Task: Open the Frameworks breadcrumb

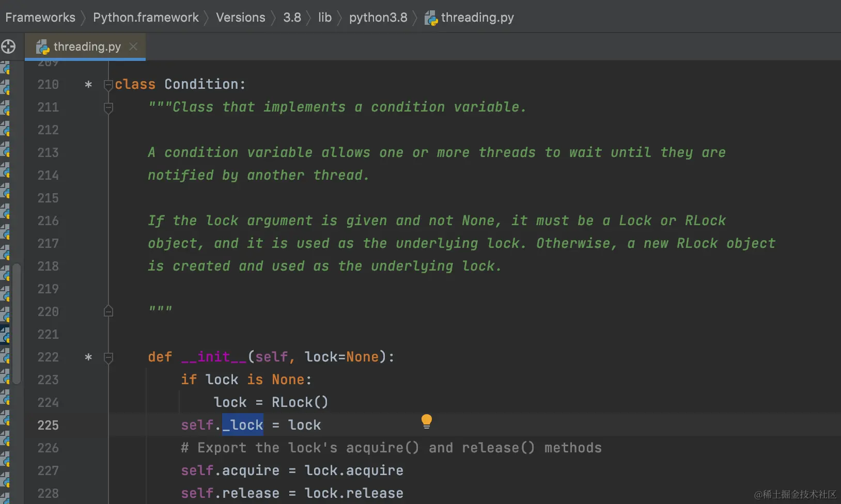Action: click(40, 18)
